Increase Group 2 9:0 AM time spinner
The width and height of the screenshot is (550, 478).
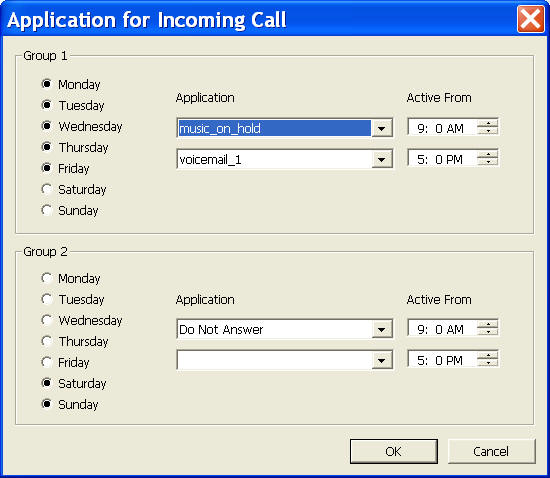point(488,324)
